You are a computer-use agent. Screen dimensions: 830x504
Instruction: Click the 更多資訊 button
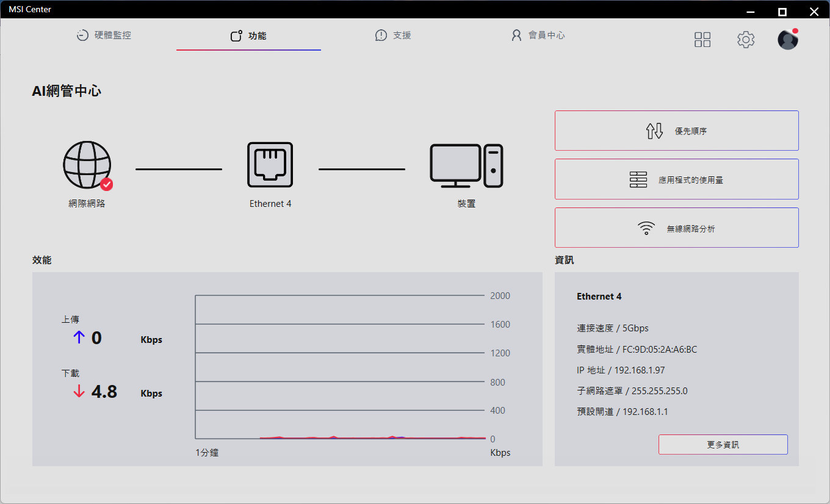723,445
